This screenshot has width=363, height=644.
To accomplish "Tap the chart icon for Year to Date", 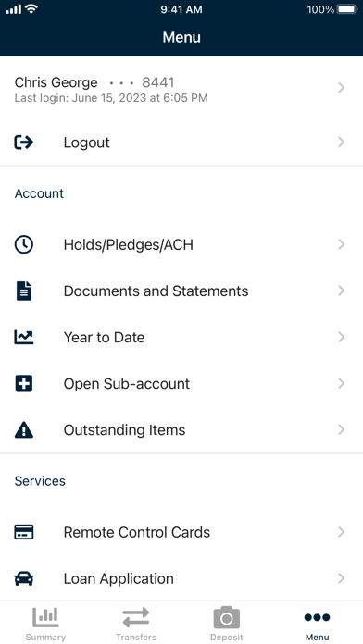I will click(x=24, y=337).
